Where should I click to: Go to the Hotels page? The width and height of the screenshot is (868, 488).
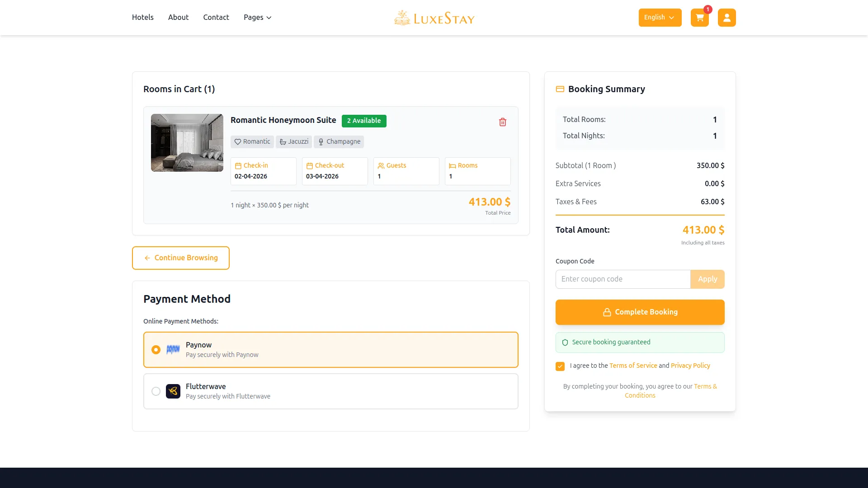click(143, 17)
